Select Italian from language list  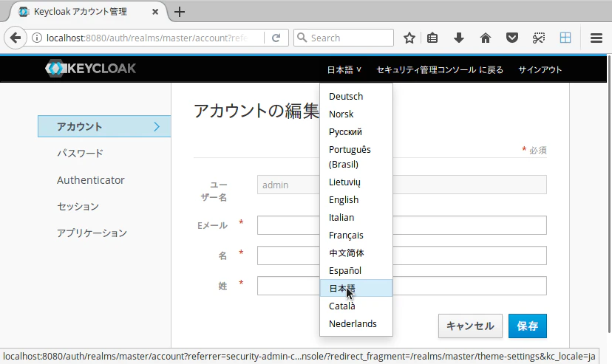pos(356,218)
